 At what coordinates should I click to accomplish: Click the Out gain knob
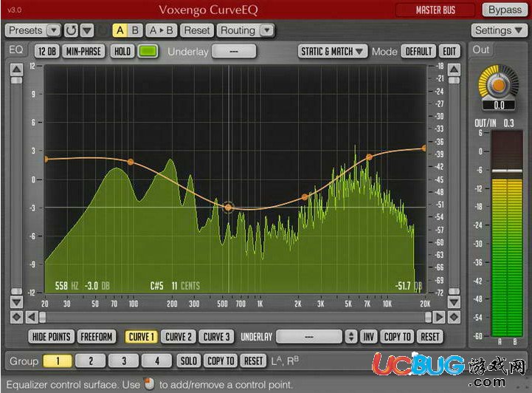click(x=498, y=84)
